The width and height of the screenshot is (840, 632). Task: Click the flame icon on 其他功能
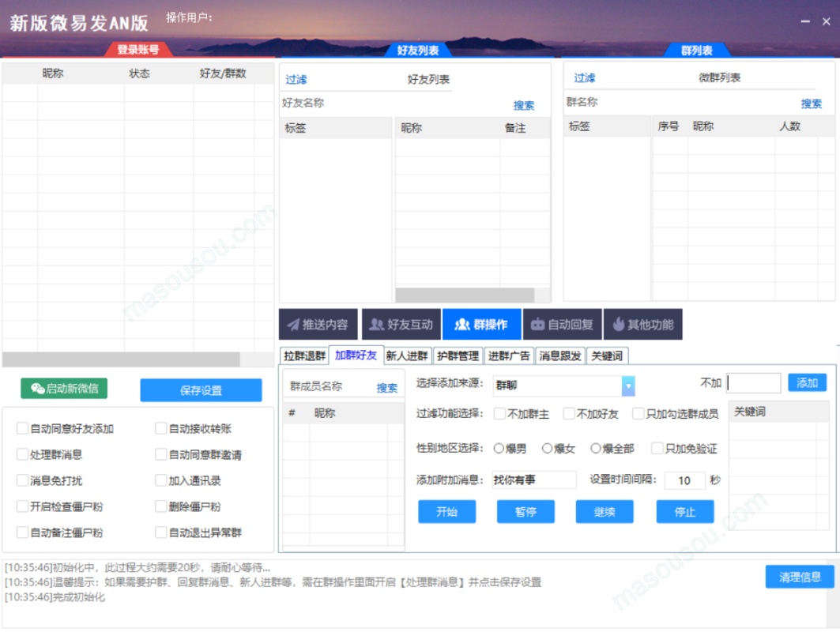click(x=618, y=324)
